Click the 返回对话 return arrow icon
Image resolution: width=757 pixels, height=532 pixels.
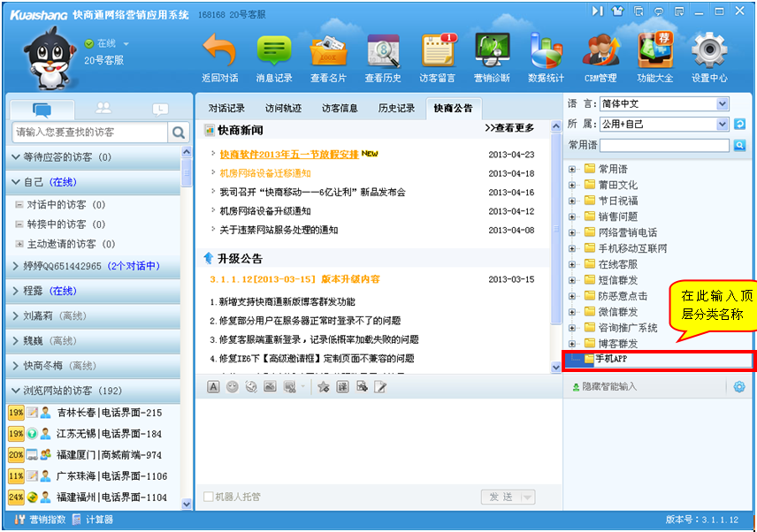[x=219, y=51]
